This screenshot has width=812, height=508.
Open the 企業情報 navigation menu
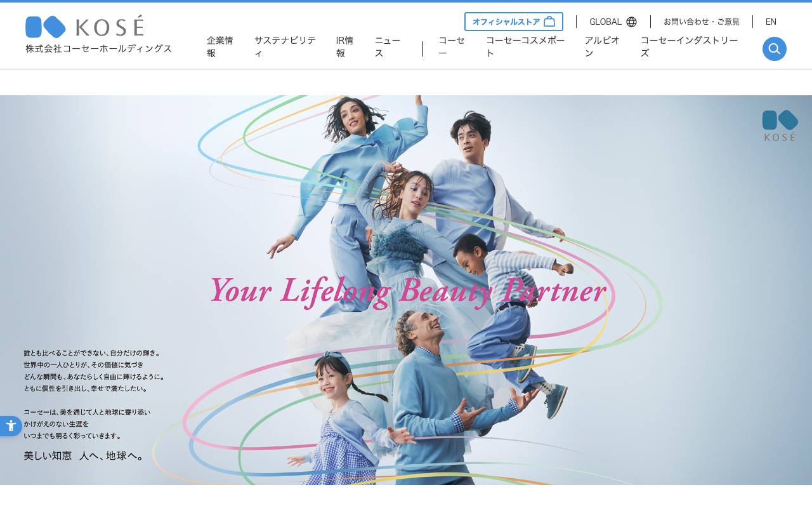tap(219, 46)
